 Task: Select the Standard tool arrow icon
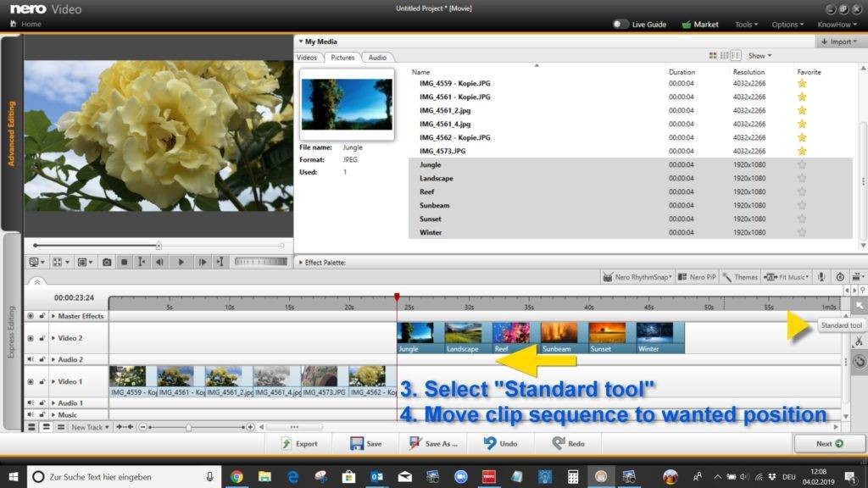tap(860, 306)
